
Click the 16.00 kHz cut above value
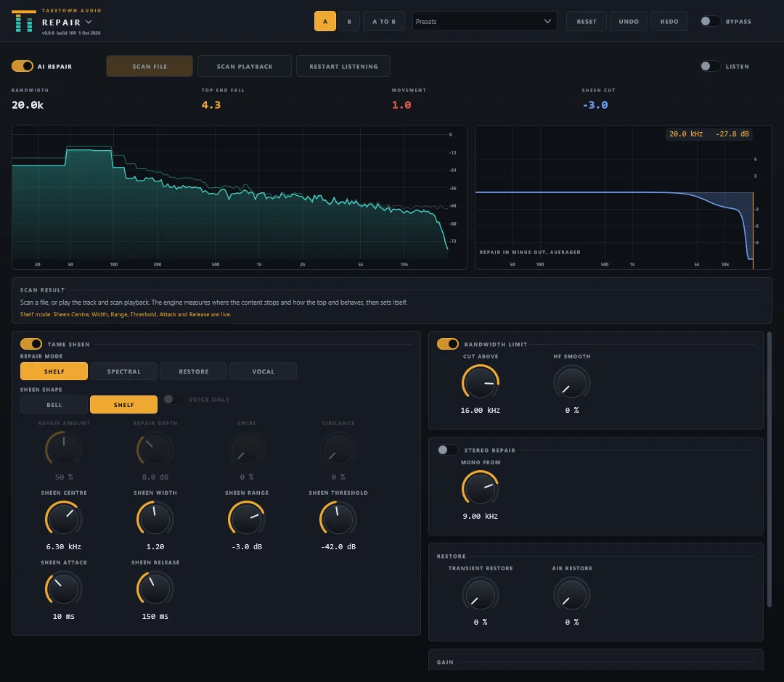click(480, 410)
